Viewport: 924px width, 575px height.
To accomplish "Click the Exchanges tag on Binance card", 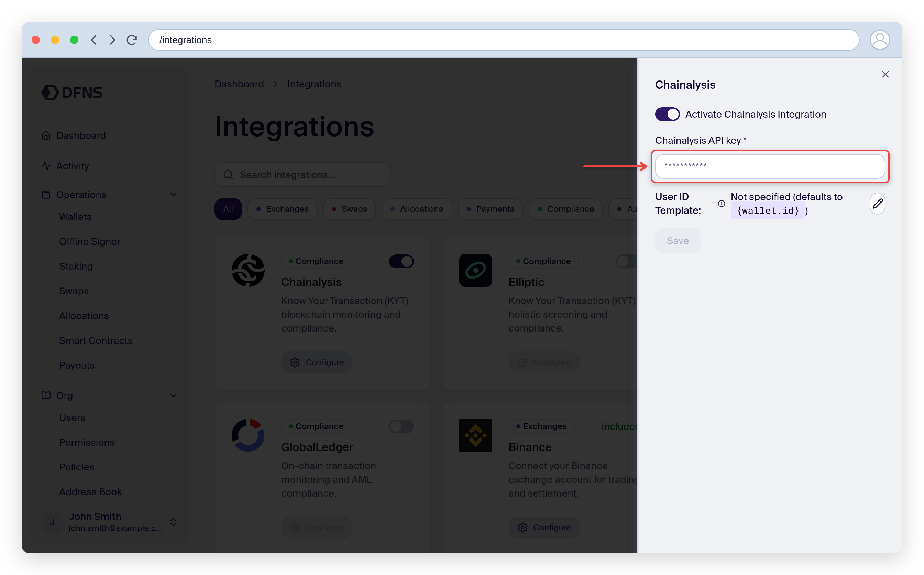I will (x=541, y=427).
